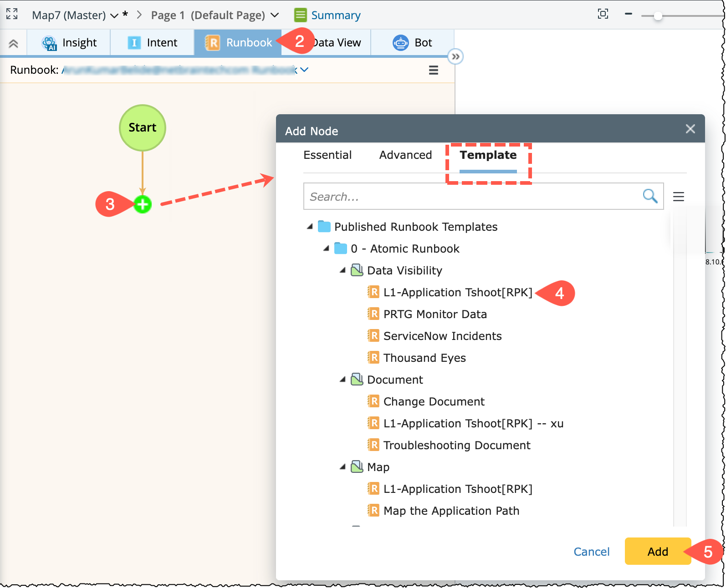This screenshot has height=588, width=726.
Task: Adjust the zoom slider handle
Action: [658, 16]
